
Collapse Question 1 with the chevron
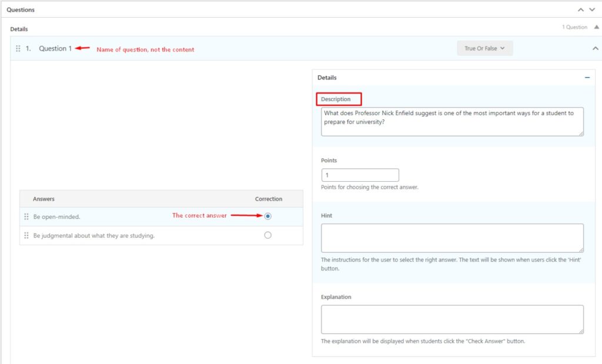595,49
